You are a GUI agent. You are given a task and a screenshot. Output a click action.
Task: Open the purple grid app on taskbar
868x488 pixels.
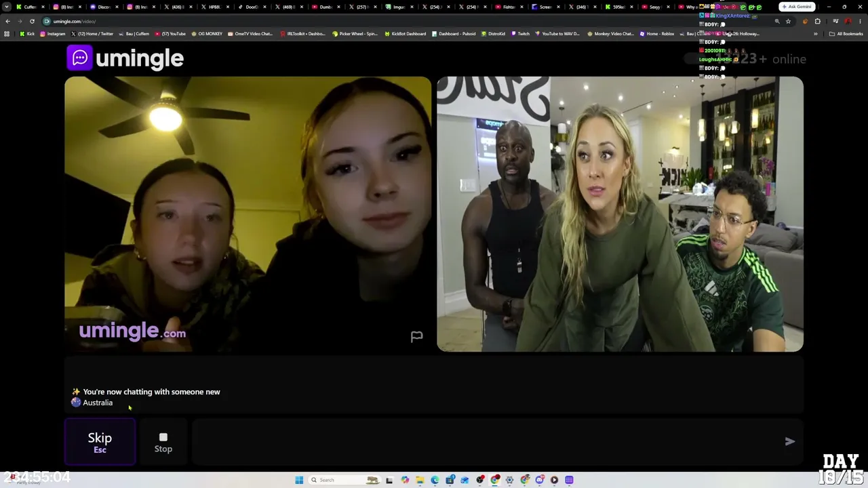pos(569,480)
